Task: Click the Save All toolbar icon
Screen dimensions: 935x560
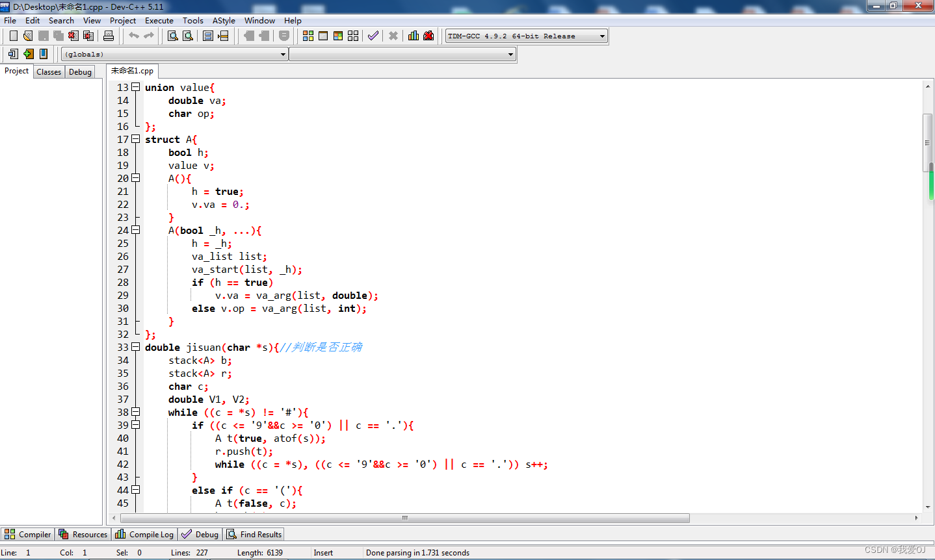Action: click(x=59, y=36)
